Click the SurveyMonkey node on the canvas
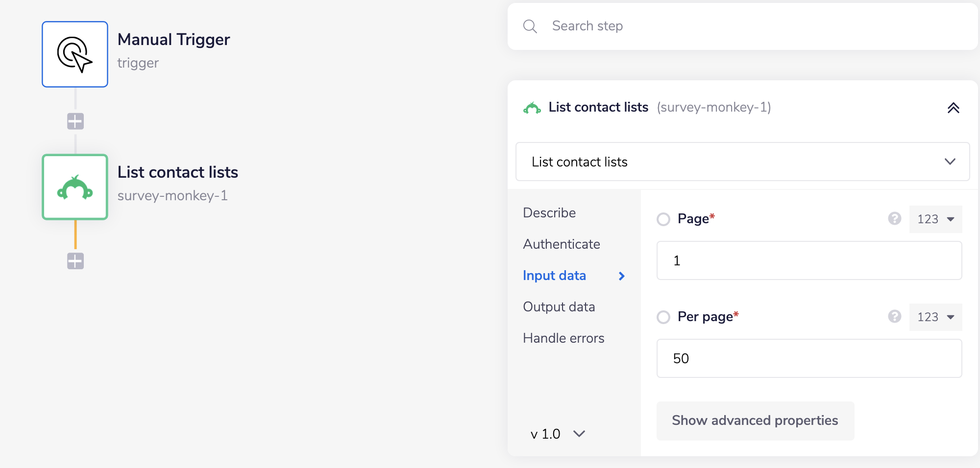The width and height of the screenshot is (980, 468). pos(74,187)
